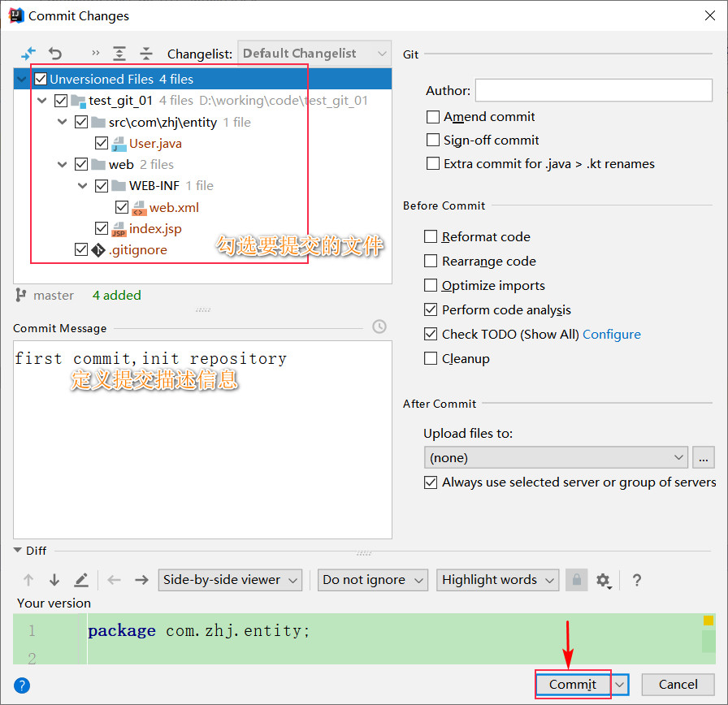Click the yellow analysis marker in diff

click(708, 621)
